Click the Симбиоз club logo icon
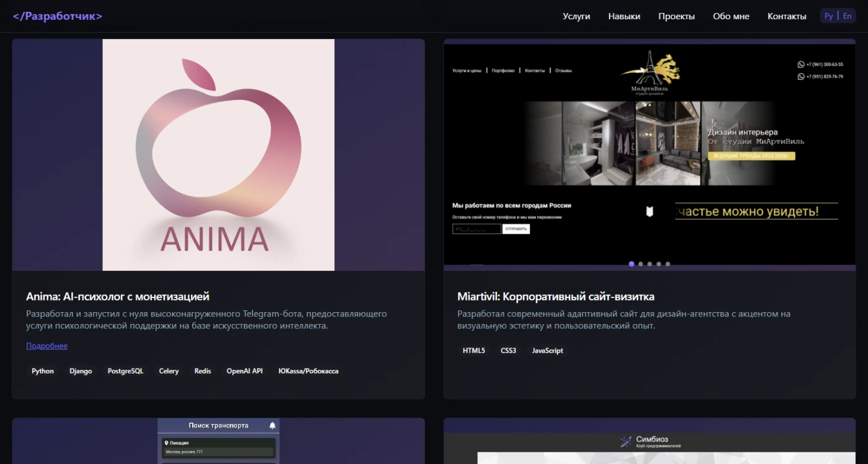 [x=626, y=441]
